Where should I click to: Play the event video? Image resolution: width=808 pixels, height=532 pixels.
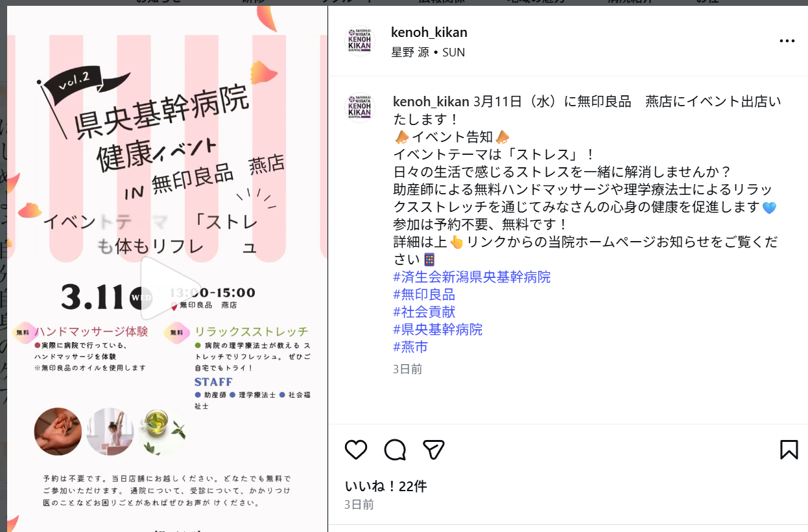tap(161, 288)
